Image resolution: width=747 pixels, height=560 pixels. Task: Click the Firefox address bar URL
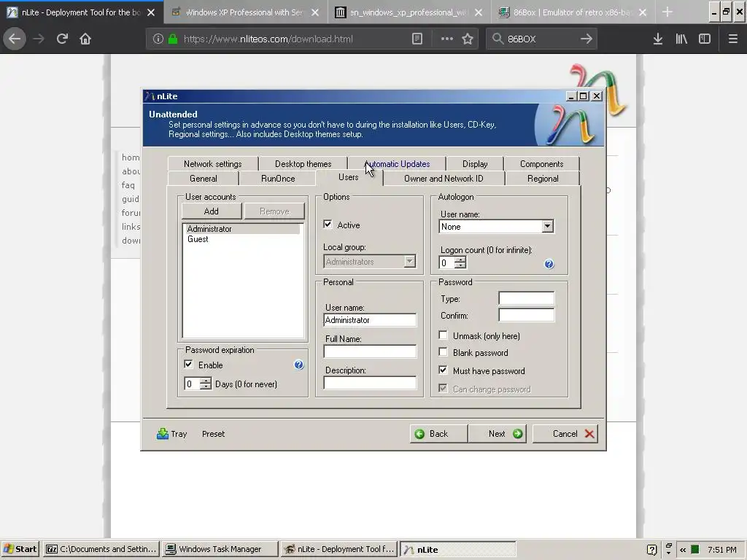tap(268, 39)
